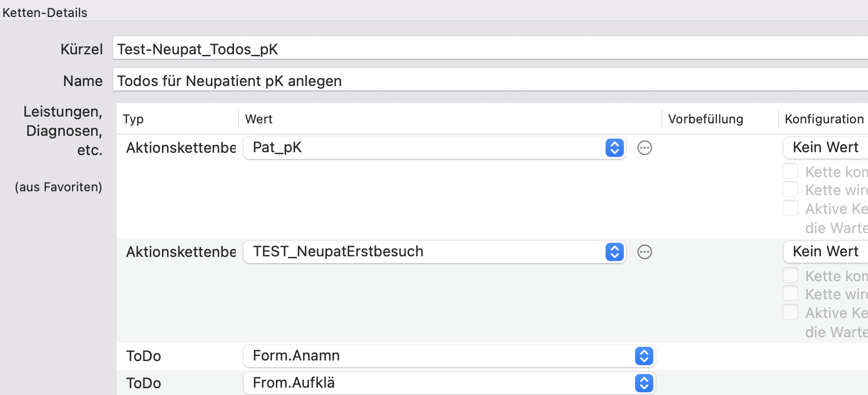The image size is (868, 395).
Task: Open the From.Aufklä ToDo dropdown
Action: [449, 383]
